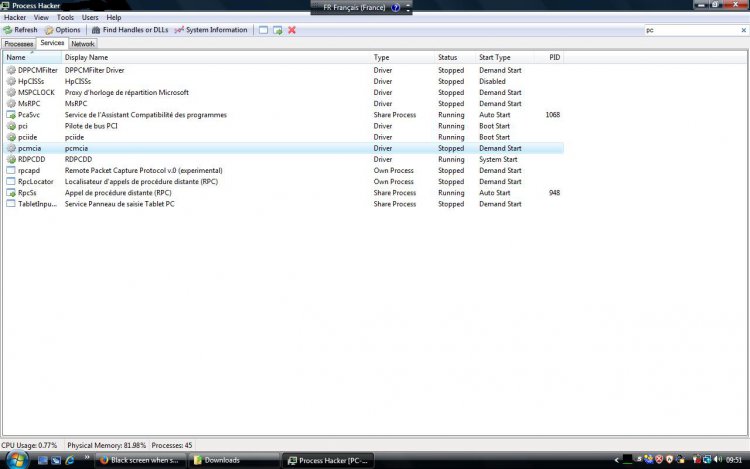Switch to Firefox 'Black screen when s...' taskbar button
The height and width of the screenshot is (469, 750).
click(x=140, y=460)
